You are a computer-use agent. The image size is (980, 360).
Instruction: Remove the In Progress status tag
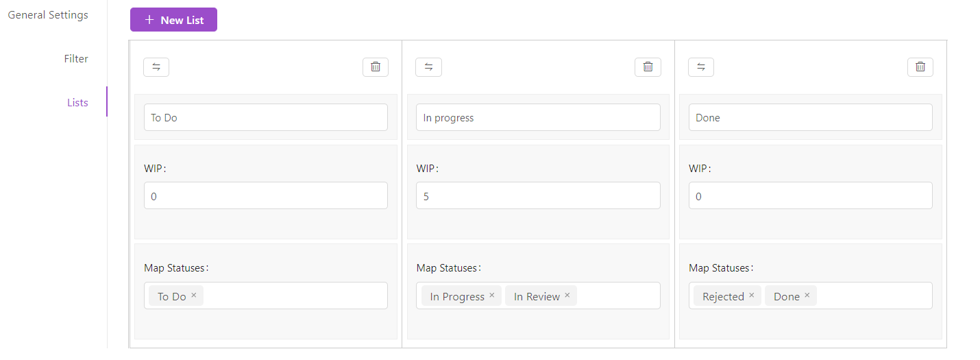point(492,296)
